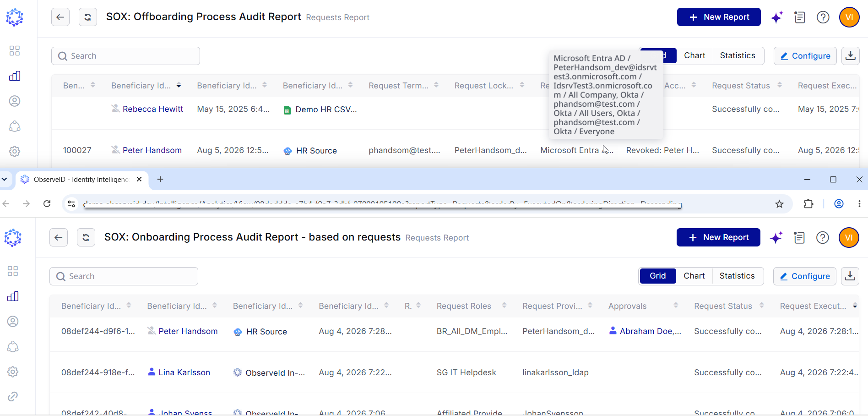The height and width of the screenshot is (416, 868).
Task: Open the task list icon in the Onboarding report header
Action: coord(799,238)
